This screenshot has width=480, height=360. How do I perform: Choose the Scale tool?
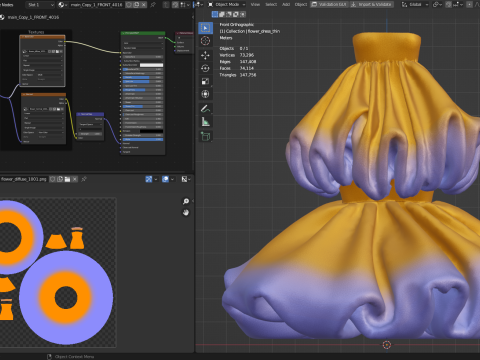(x=205, y=81)
